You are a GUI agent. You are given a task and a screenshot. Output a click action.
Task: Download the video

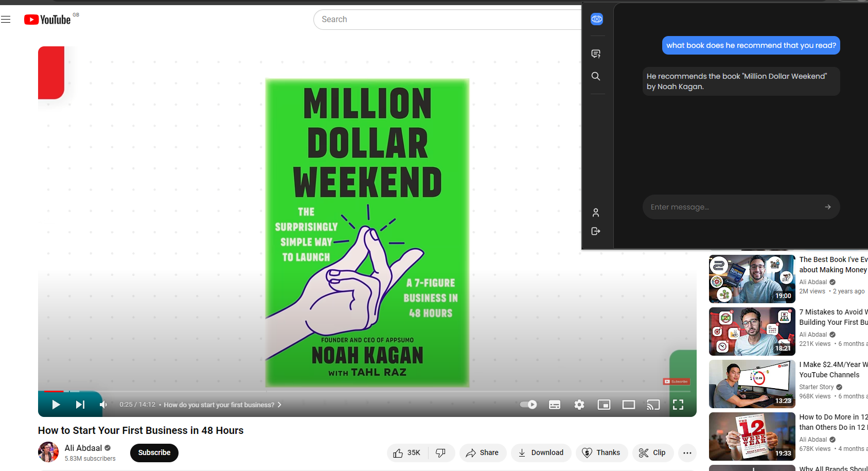pyautogui.click(x=541, y=452)
